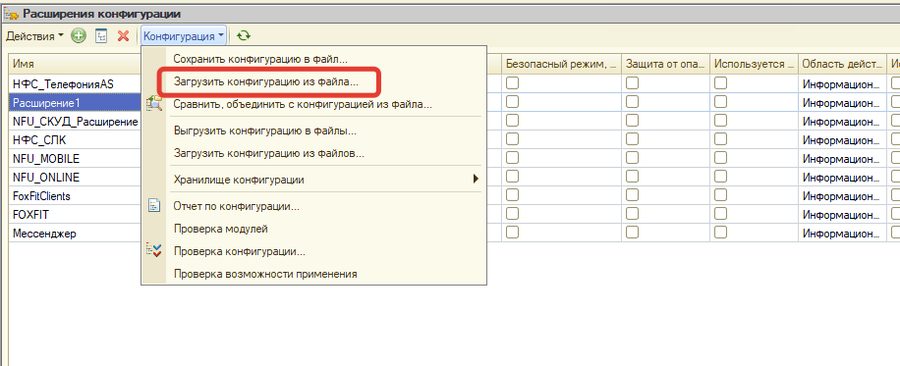Collapse the Конфигурация dropdown menu
This screenshot has height=366, width=900.
[184, 36]
